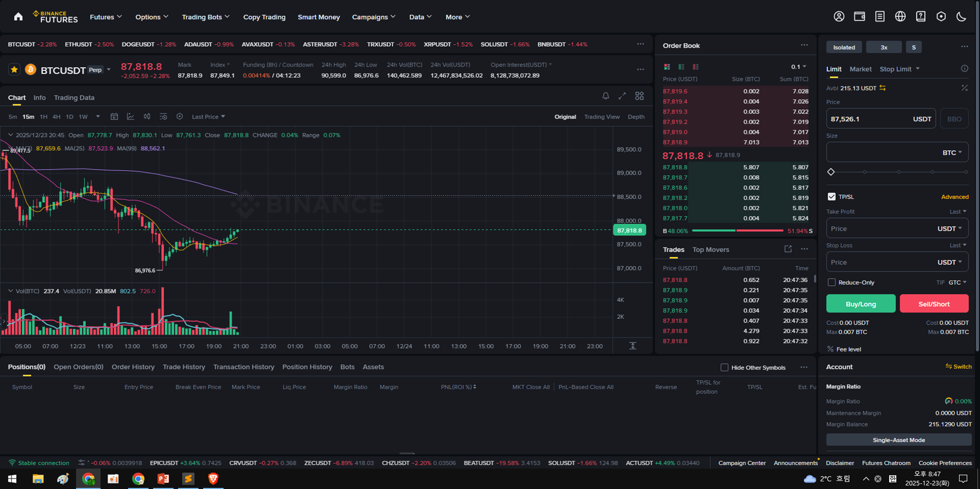Click transfer arrows beside available balance

883,88
